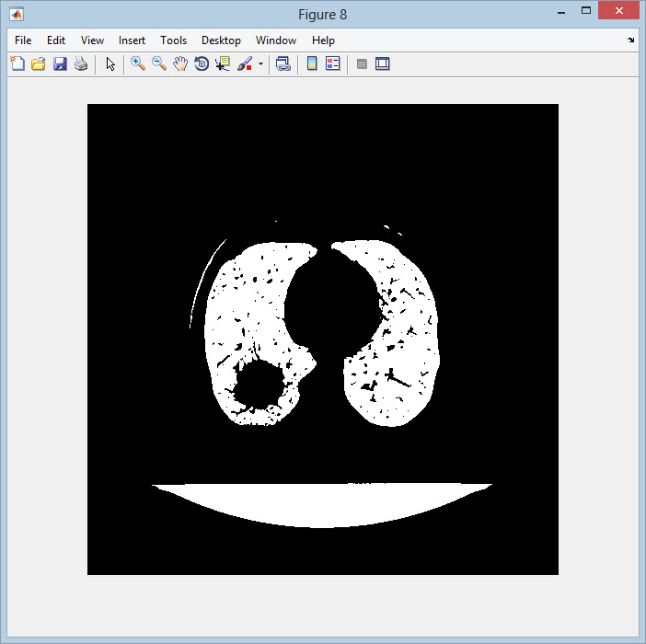Select the Brush/Select Data tool
The width and height of the screenshot is (646, 644).
tap(245, 63)
